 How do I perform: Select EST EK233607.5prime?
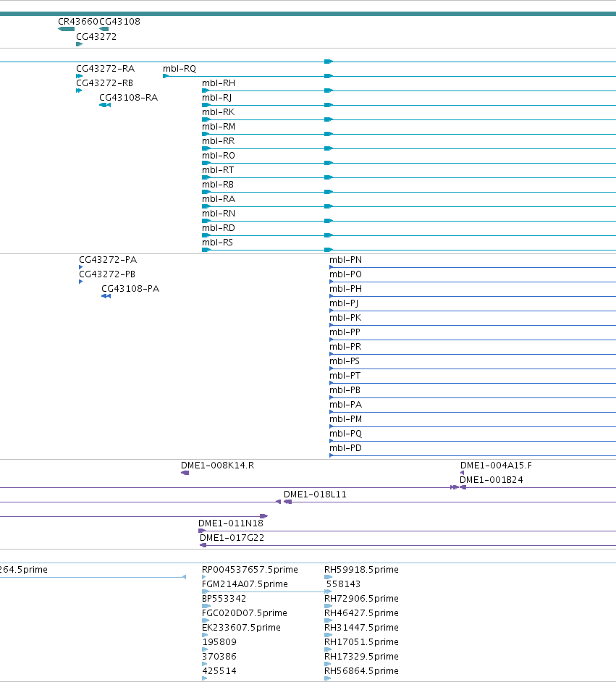241,627
